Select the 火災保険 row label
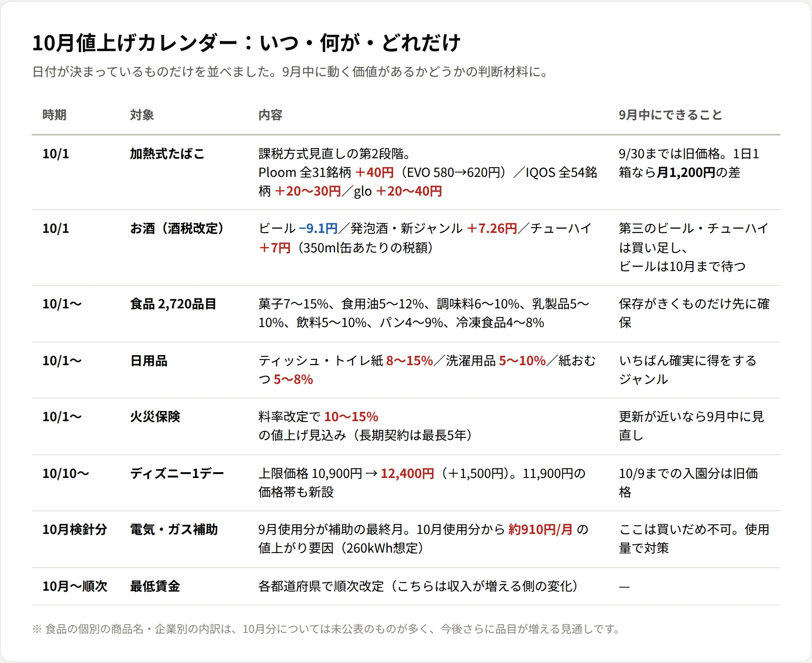812x663 pixels. tap(155, 417)
